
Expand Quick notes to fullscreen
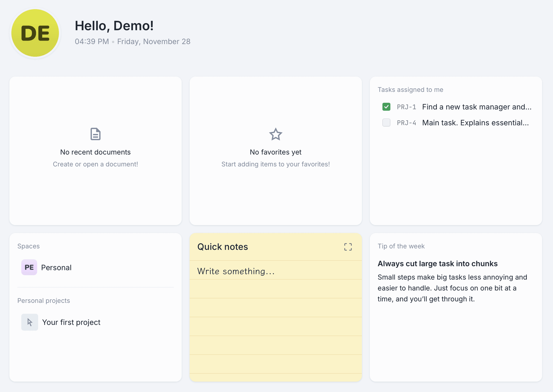348,247
